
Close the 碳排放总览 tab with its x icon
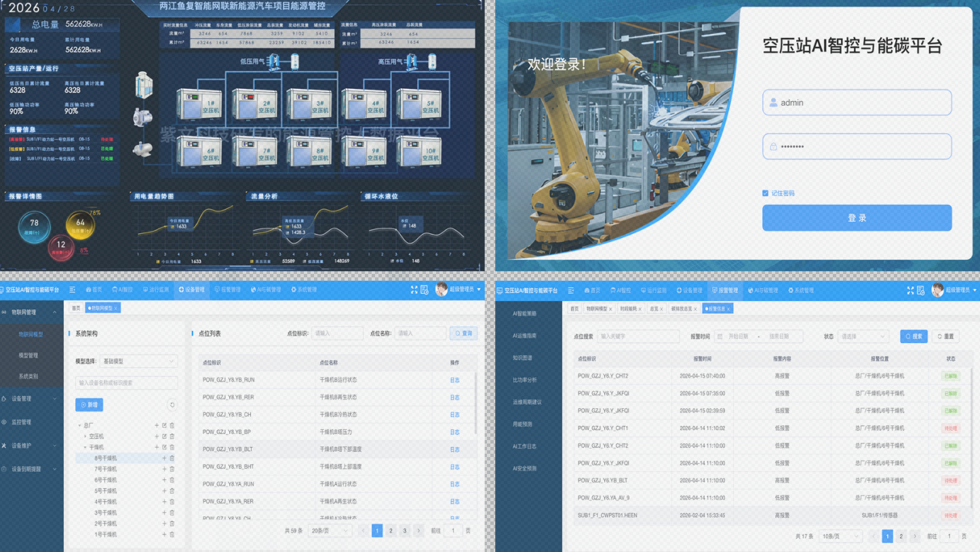[x=695, y=309]
